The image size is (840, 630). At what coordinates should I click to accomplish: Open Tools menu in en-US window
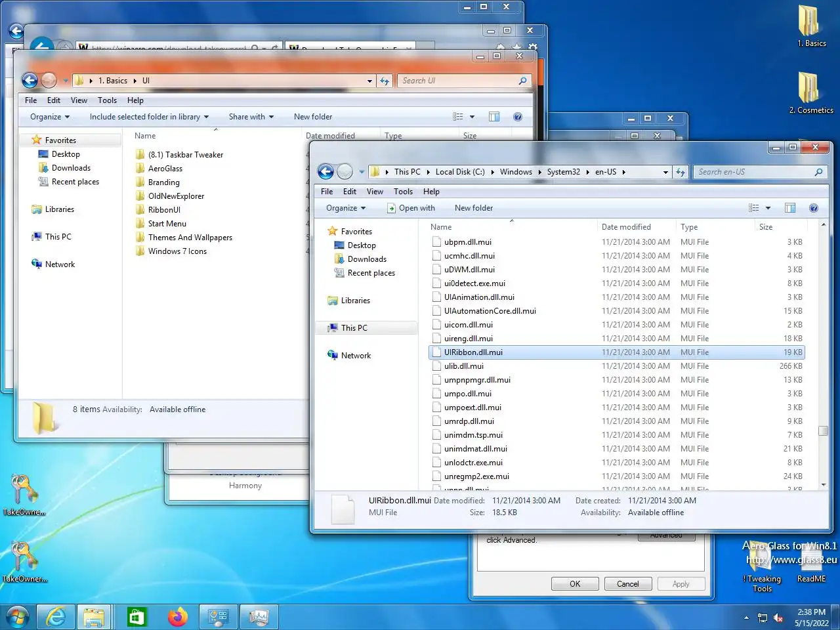coord(403,192)
